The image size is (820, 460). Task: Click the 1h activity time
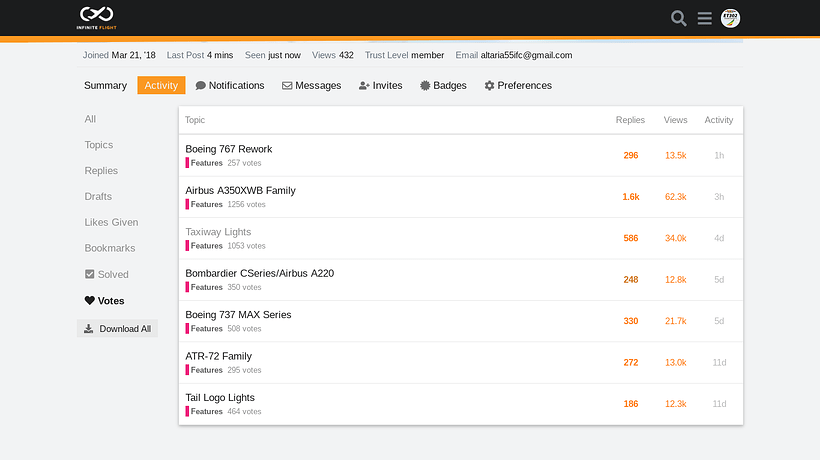[x=719, y=155]
